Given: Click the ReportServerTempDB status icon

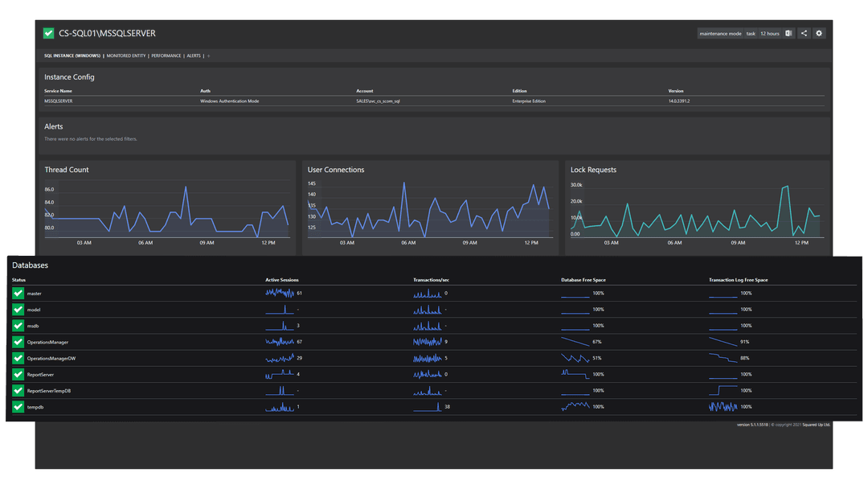Looking at the screenshot, I should [18, 390].
